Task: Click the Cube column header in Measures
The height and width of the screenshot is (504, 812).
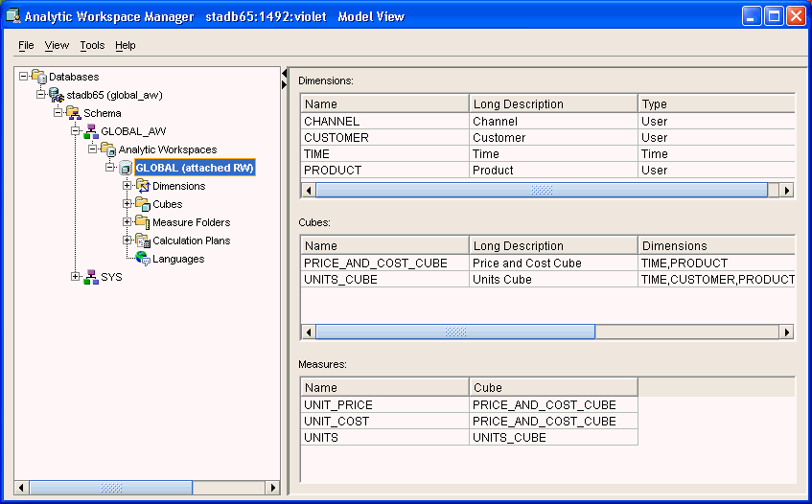Action: (x=552, y=388)
